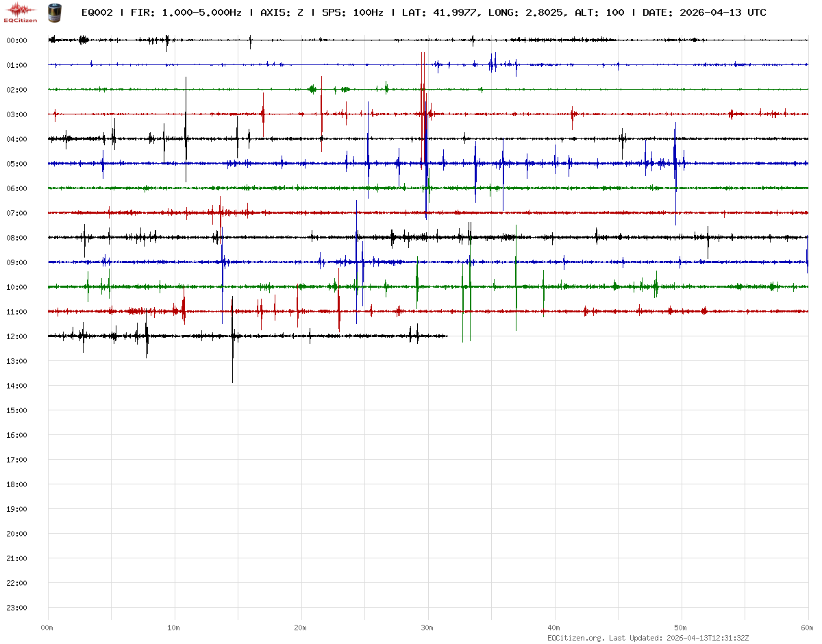822x644 pixels.
Task: Select the 03:00 hour label
Action: (16, 114)
